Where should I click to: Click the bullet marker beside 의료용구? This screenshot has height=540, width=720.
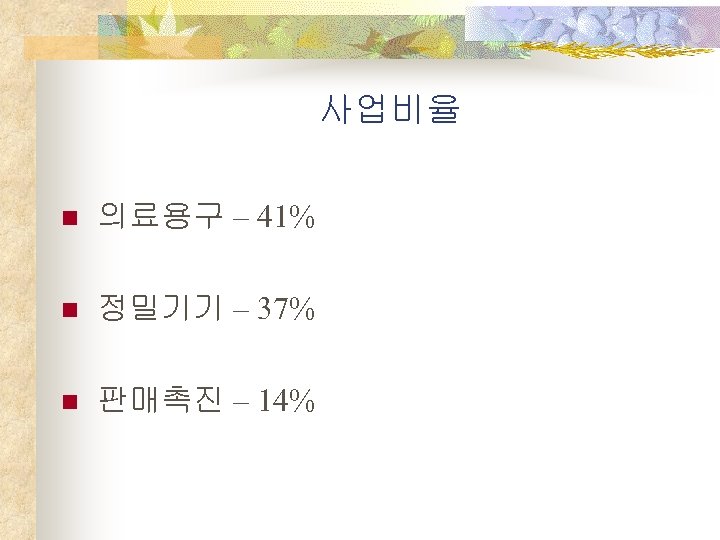(x=68, y=218)
